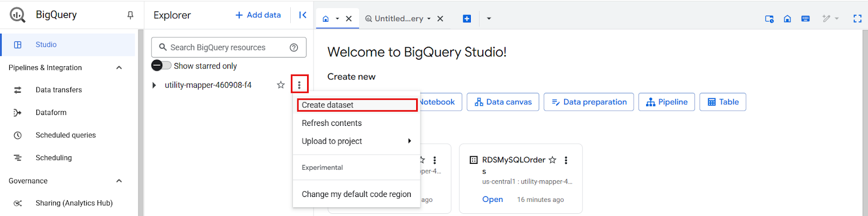This screenshot has width=868, height=216.
Task: Open the Upload to project submenu
Action: [x=357, y=141]
